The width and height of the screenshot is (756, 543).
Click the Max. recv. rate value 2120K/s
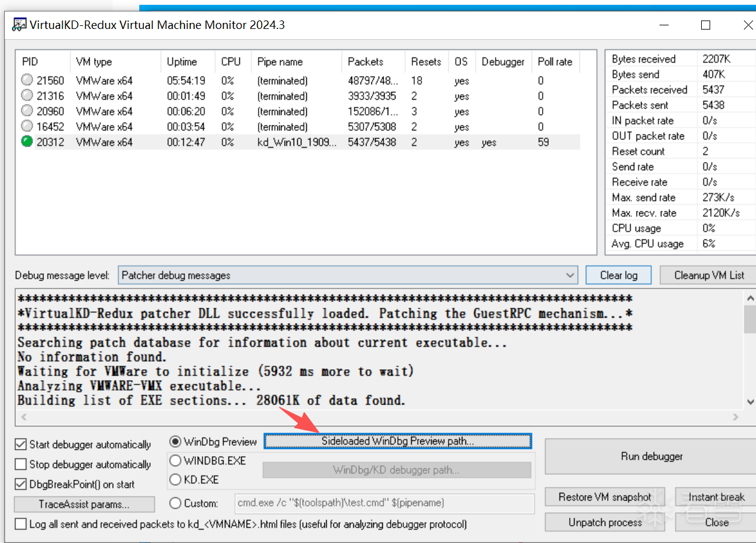point(721,213)
